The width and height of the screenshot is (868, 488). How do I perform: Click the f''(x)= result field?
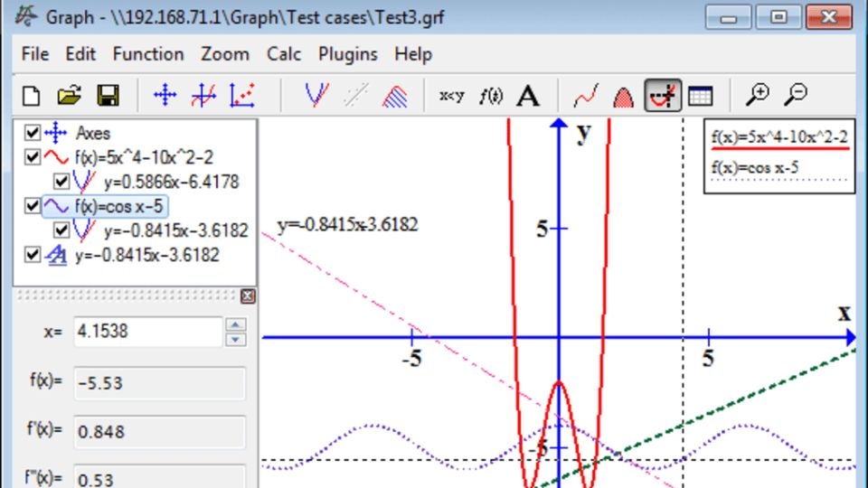point(159,476)
